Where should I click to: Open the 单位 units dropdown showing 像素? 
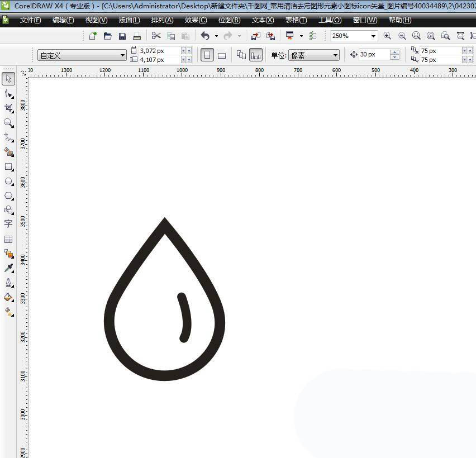point(335,55)
